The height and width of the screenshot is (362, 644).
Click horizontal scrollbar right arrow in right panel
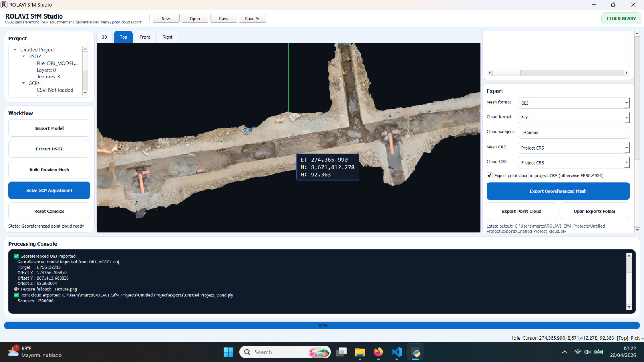tap(626, 73)
